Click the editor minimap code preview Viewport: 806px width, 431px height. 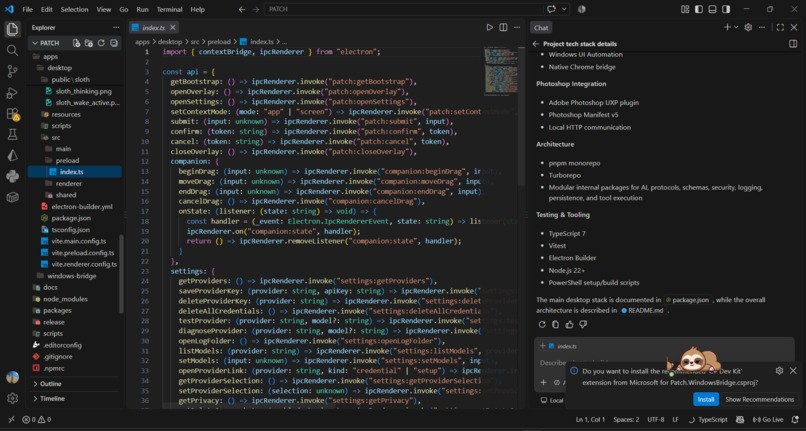click(501, 71)
